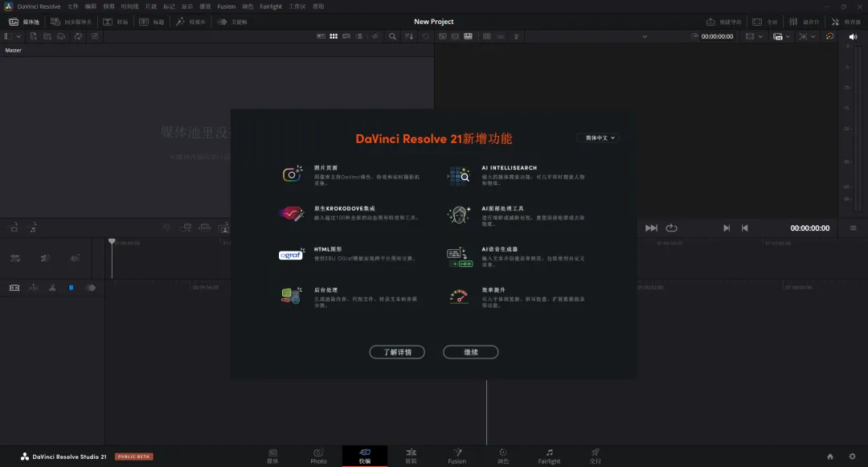Click the 继续 button in the dialog
Image resolution: width=868 pixels, height=467 pixels.
(x=470, y=352)
